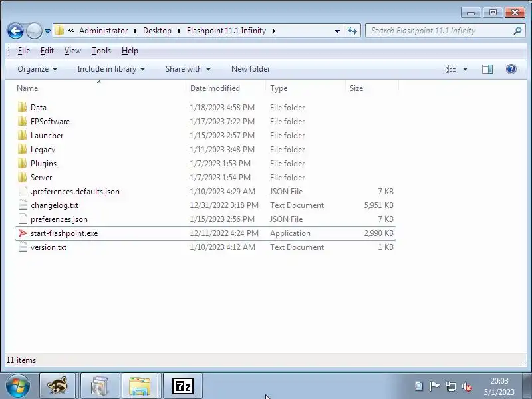Open the recent locations dropdown arrow
Viewport: 532px width, 399px height.
(x=47, y=31)
